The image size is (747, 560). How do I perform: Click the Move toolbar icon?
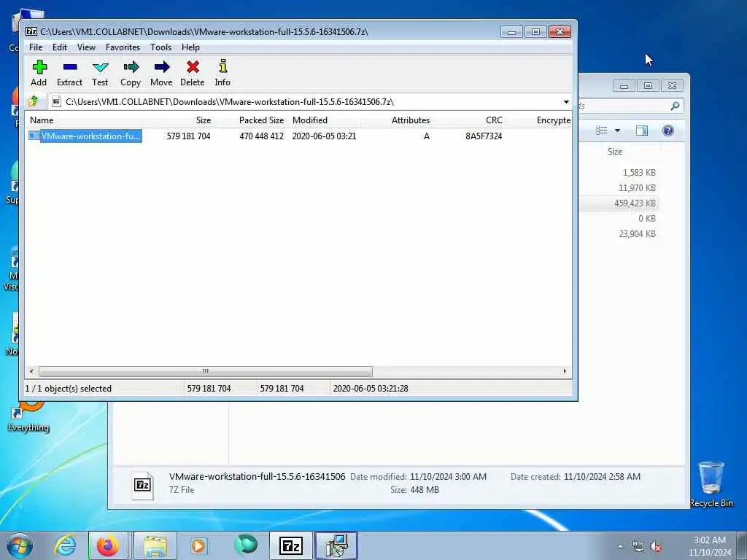(x=161, y=73)
